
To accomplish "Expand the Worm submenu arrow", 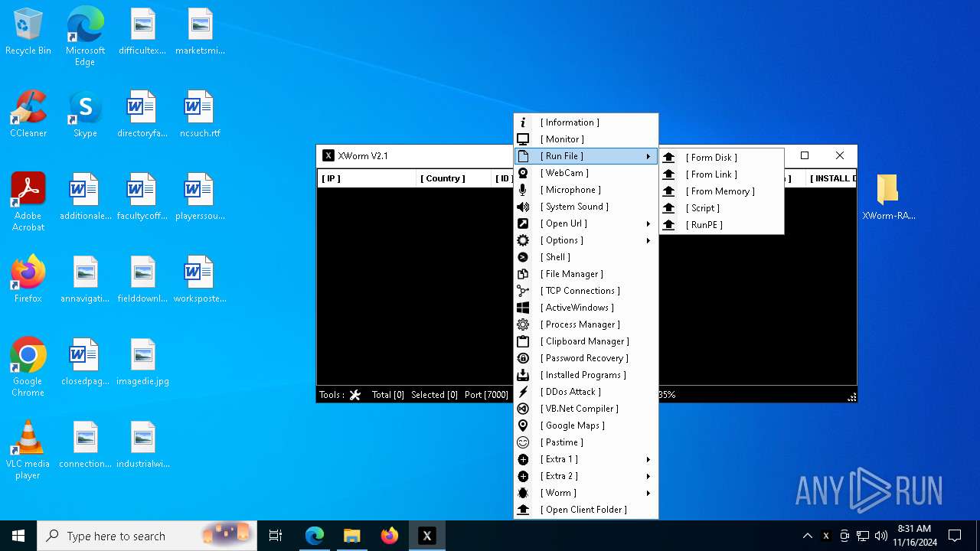I will 648,493.
